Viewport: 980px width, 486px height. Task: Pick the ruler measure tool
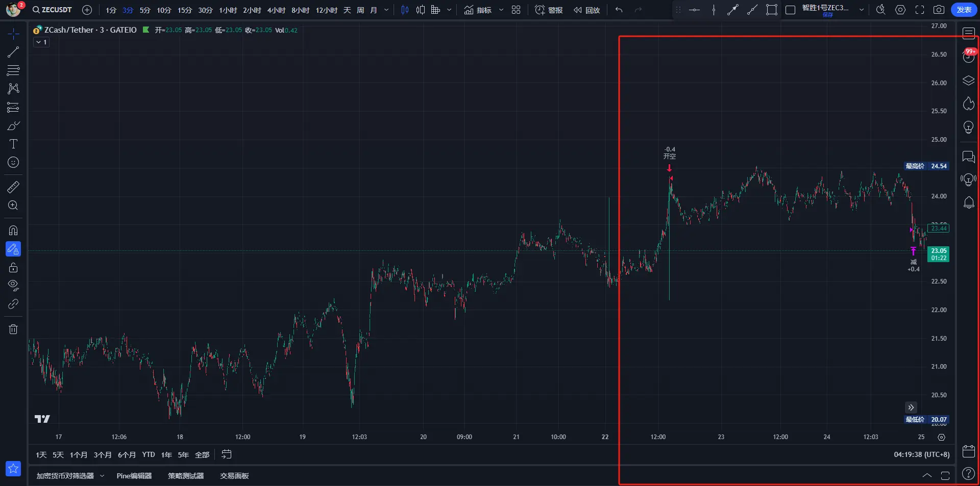click(13, 187)
